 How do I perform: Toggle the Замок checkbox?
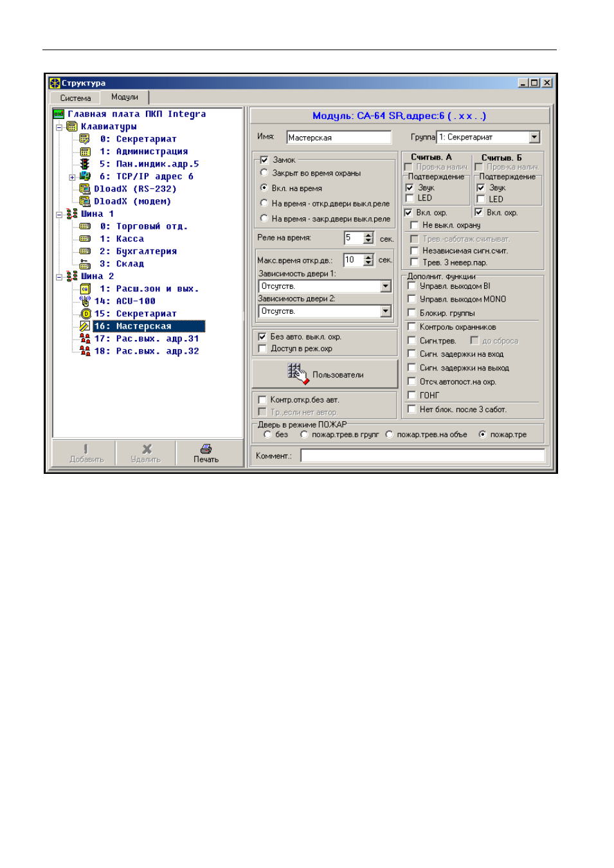[x=264, y=159]
